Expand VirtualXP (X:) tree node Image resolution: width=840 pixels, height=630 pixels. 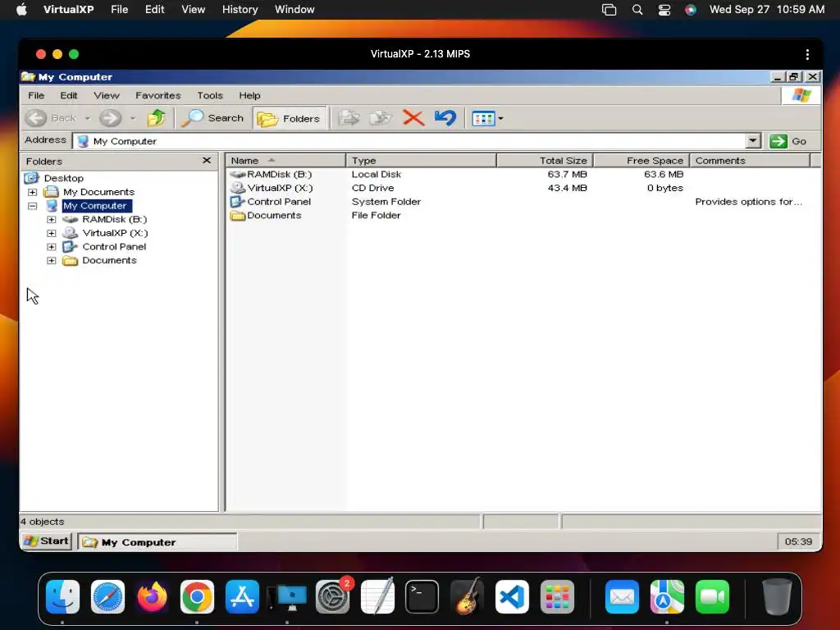pos(52,233)
